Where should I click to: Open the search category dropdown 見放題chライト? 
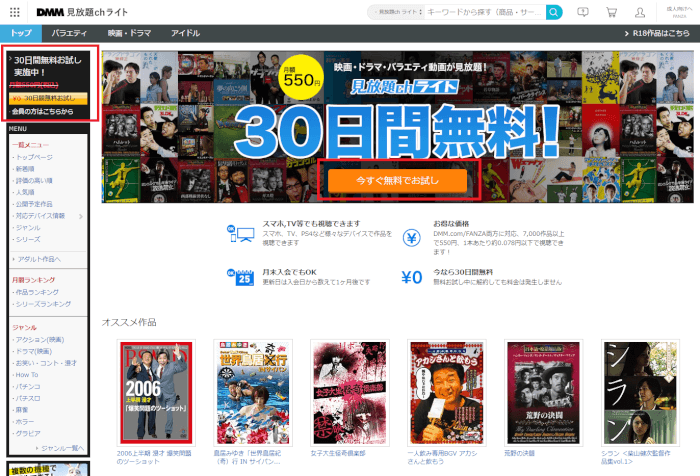394,12
